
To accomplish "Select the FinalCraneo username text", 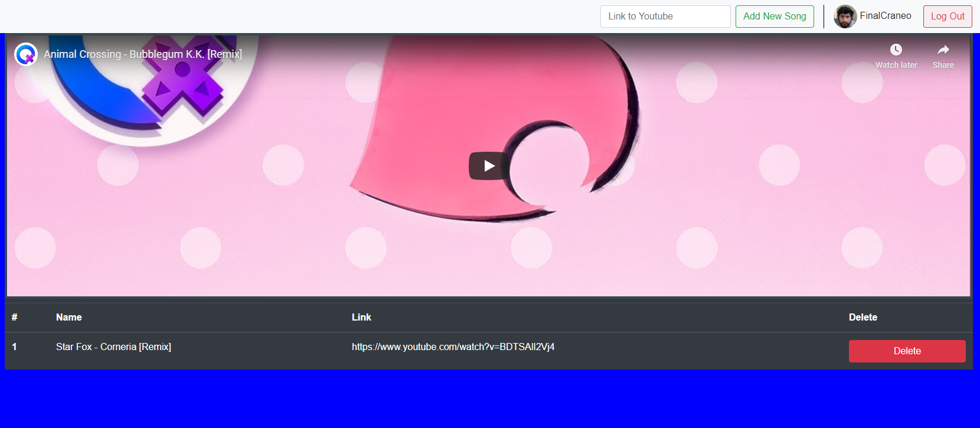I will click(886, 16).
